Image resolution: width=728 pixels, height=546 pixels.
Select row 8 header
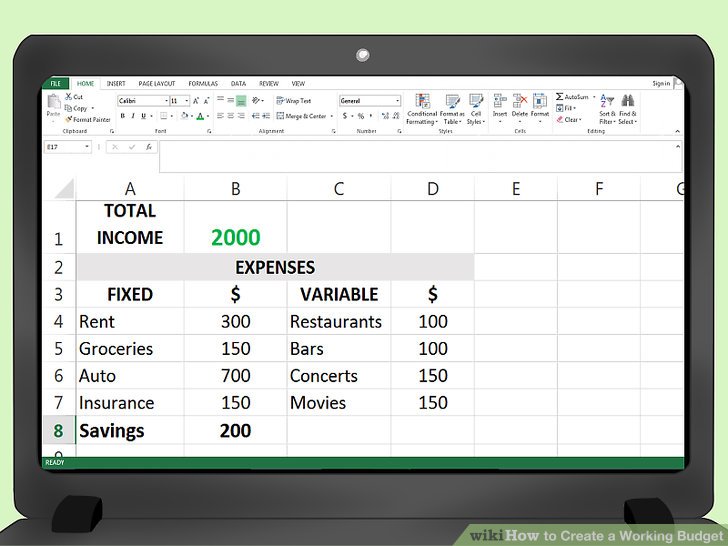click(58, 430)
